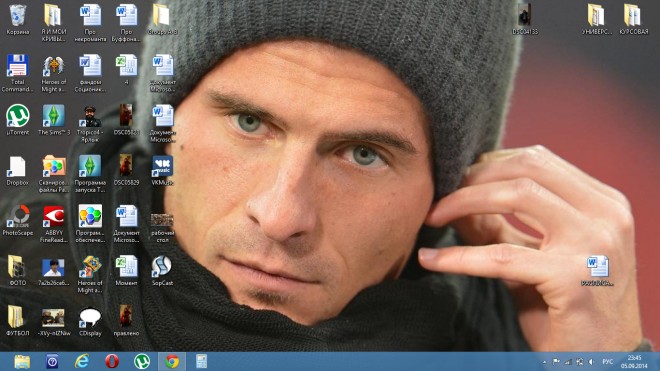
Task: Select the DSC04133 image thumbnail
Action: [525, 19]
